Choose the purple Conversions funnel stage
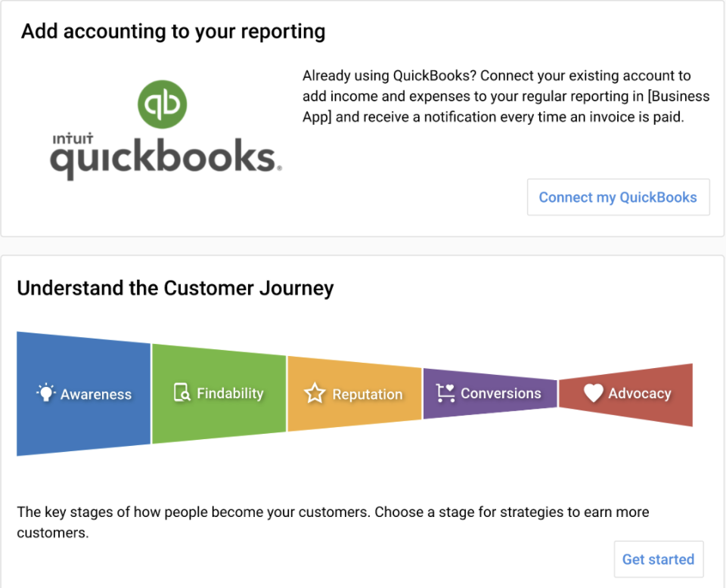This screenshot has width=726, height=588. click(490, 394)
